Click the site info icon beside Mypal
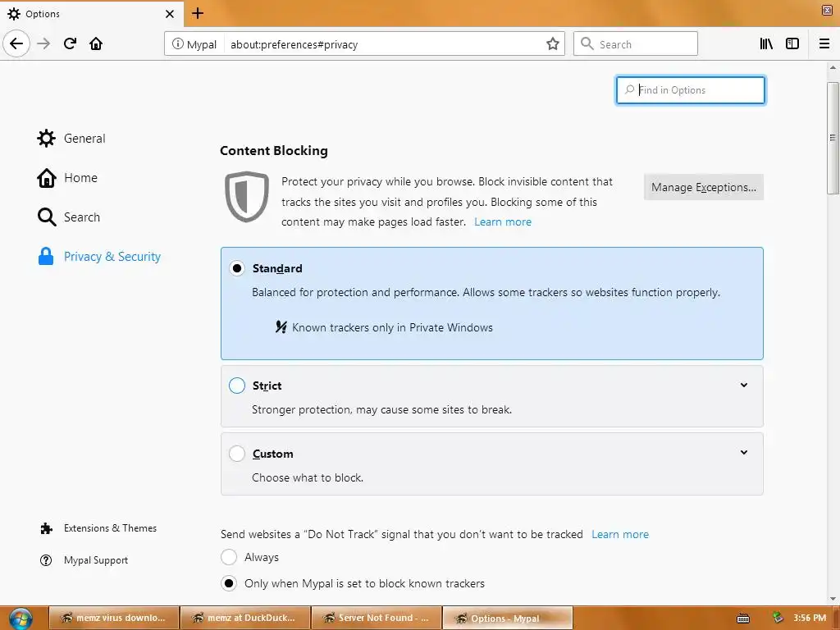The image size is (840, 630). click(177, 44)
